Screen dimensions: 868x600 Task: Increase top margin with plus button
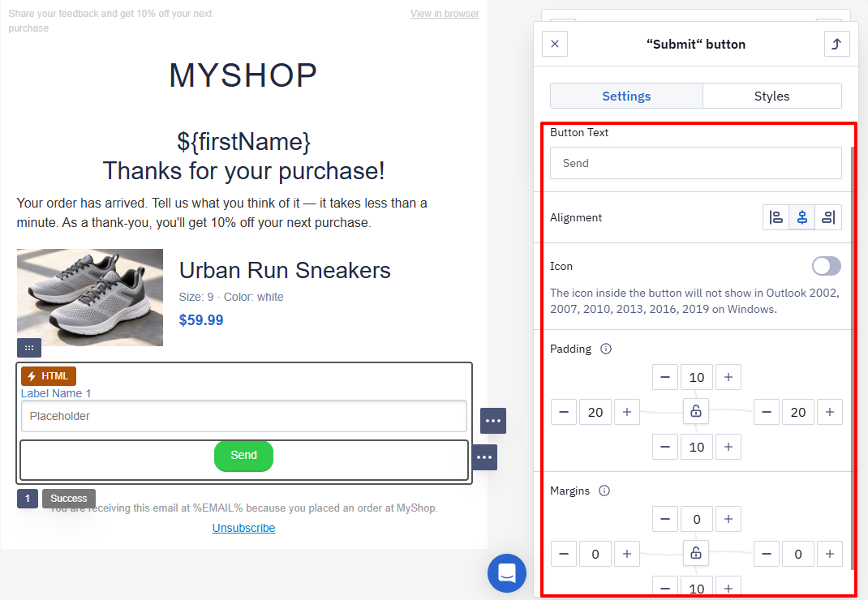[728, 519]
